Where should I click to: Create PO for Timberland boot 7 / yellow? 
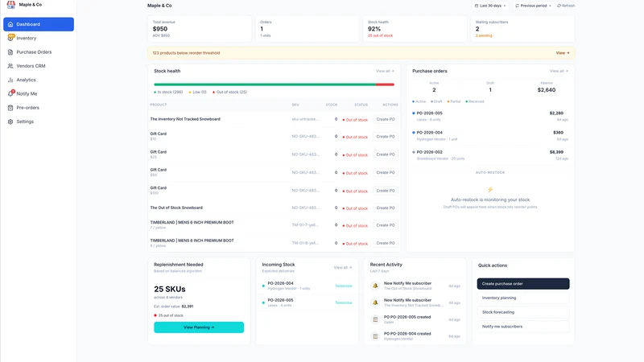pos(386,225)
